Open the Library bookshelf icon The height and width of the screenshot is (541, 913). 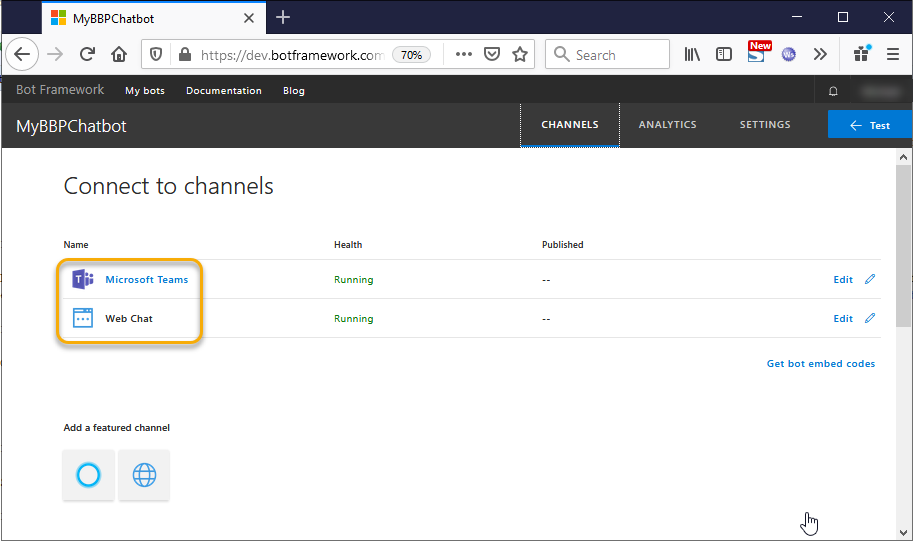692,55
